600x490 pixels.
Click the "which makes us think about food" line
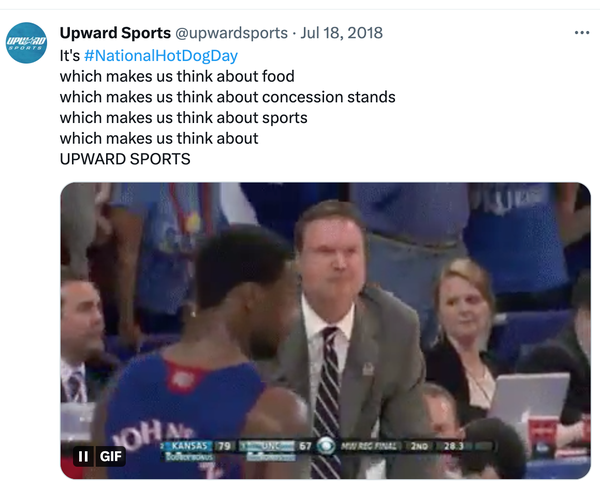tap(177, 76)
